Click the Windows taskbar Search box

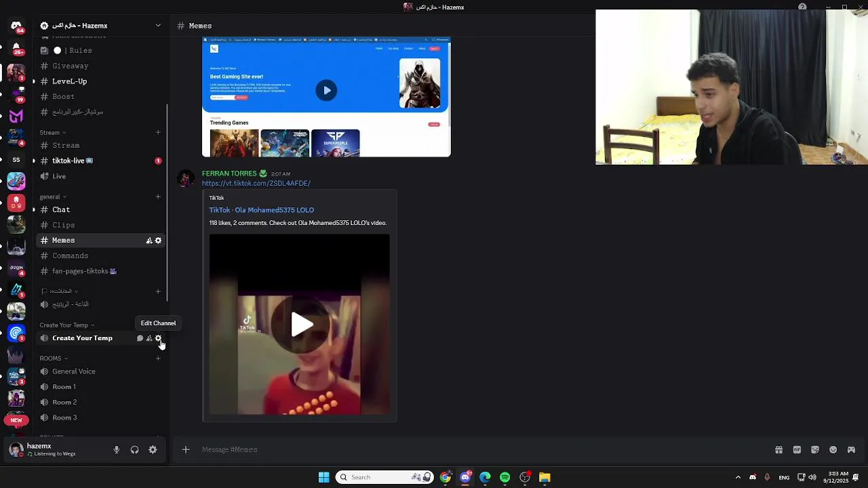click(385, 477)
